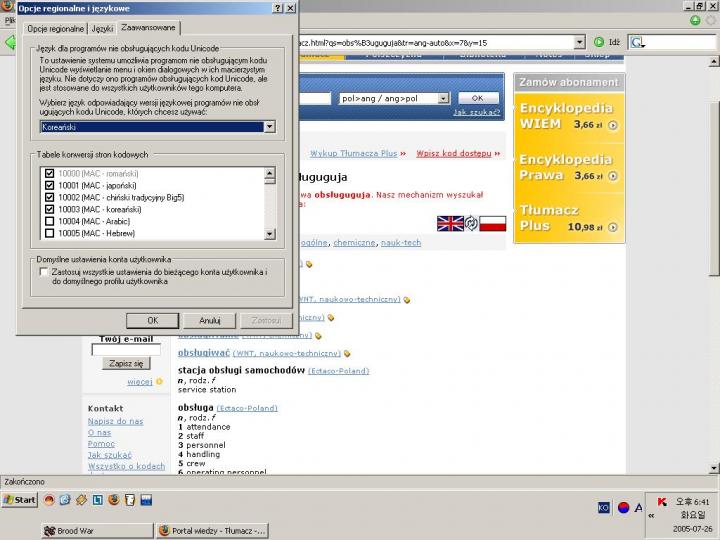Uncheck 10002 (MAC - chiński tradycyjny Big5)
The width and height of the screenshot is (720, 540).
[x=50, y=197]
